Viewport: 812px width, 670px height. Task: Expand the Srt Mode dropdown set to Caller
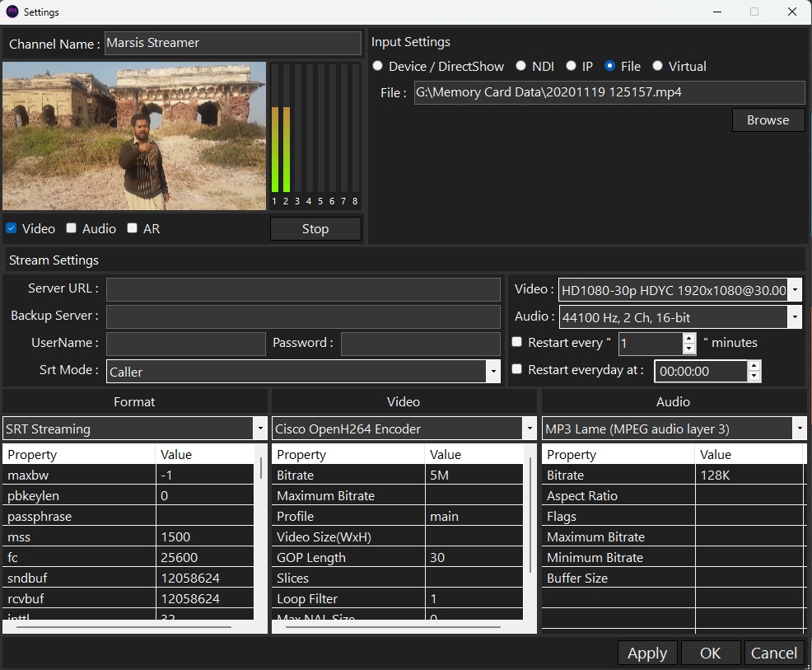click(x=492, y=370)
